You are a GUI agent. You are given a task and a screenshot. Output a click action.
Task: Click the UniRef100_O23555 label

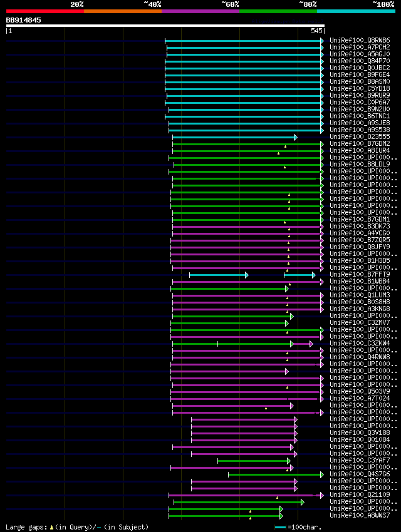360,136
